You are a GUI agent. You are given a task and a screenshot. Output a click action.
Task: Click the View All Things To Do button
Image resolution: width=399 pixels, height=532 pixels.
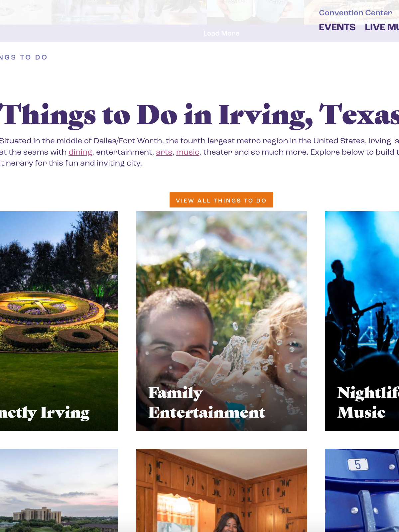pos(221,200)
